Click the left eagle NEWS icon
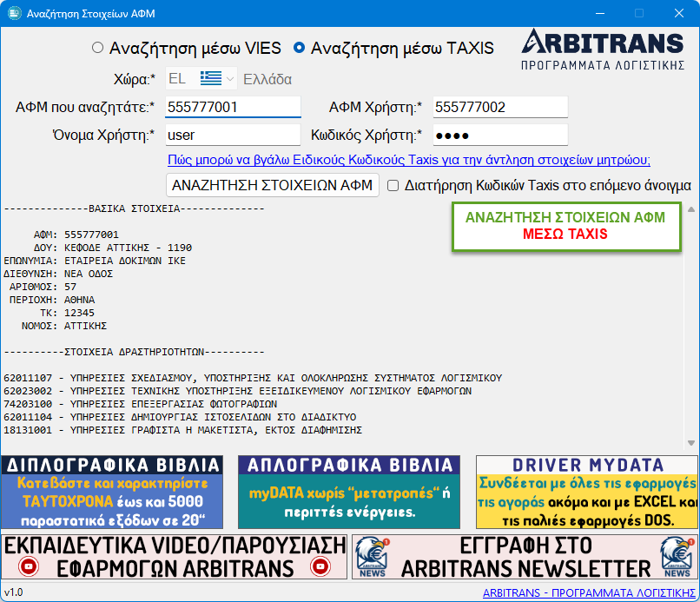The width and height of the screenshot is (700, 602). [373, 557]
